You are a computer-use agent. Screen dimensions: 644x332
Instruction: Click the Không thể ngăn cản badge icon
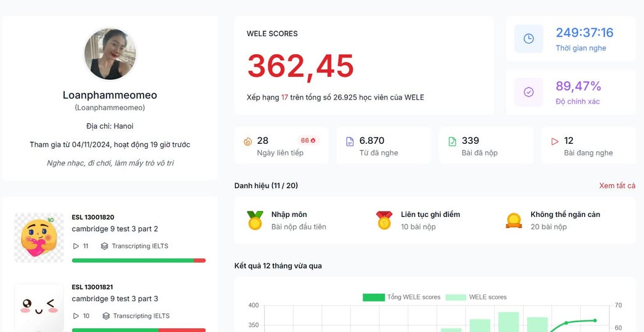coord(513,220)
